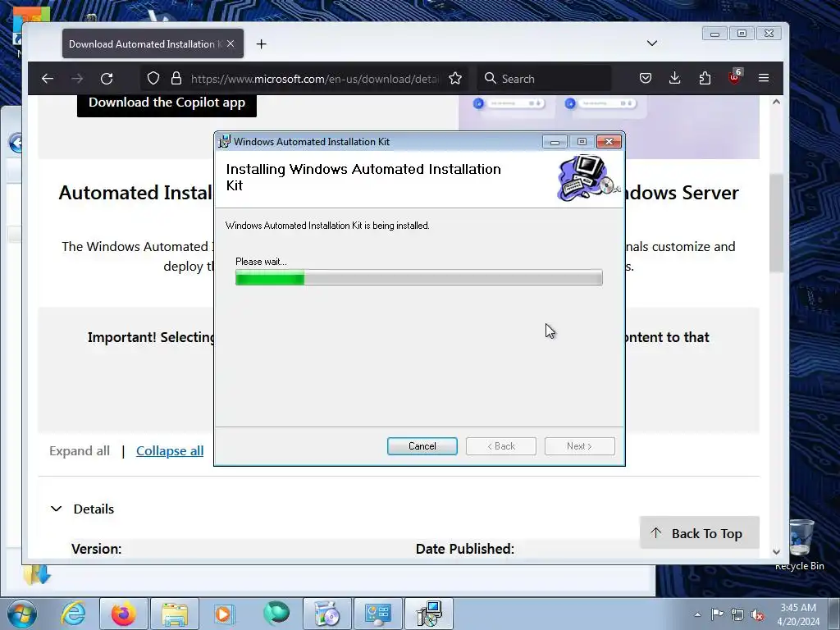
Task: Open the disc installer taskbar icon
Action: [x=327, y=614]
